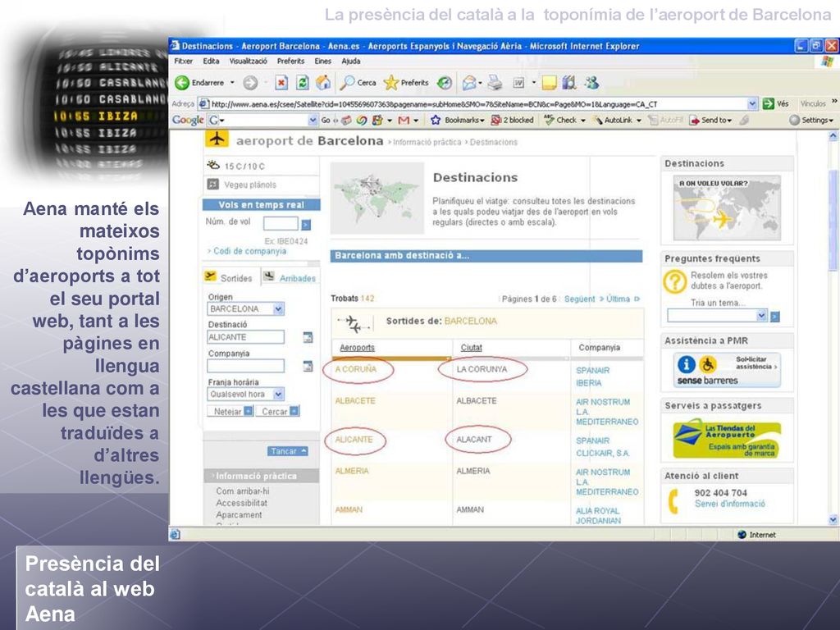Viewport: 840px width, 630px height.
Task: Click the Última pagination link
Action: (x=618, y=299)
